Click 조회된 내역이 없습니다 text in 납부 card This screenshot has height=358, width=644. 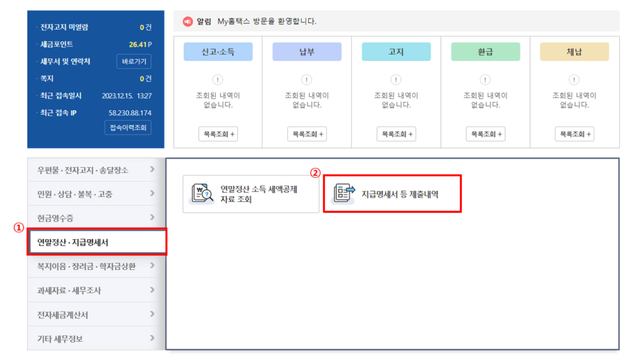pos(307,100)
